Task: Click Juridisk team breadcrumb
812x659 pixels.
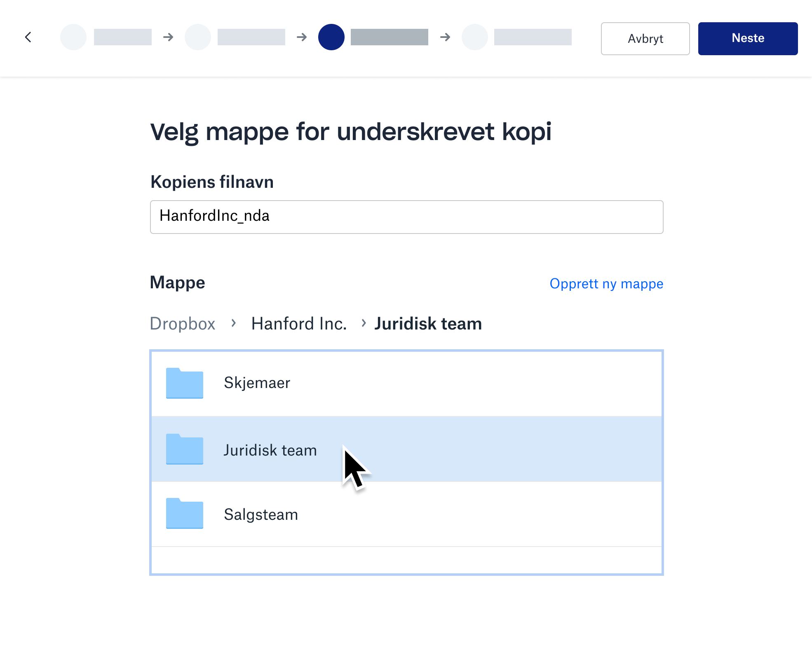Action: click(x=428, y=324)
